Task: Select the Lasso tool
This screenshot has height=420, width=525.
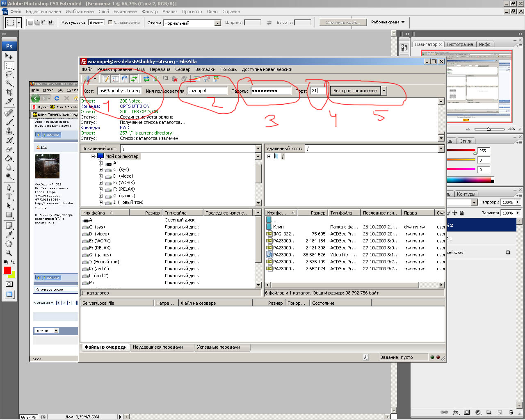Action: click(9, 74)
